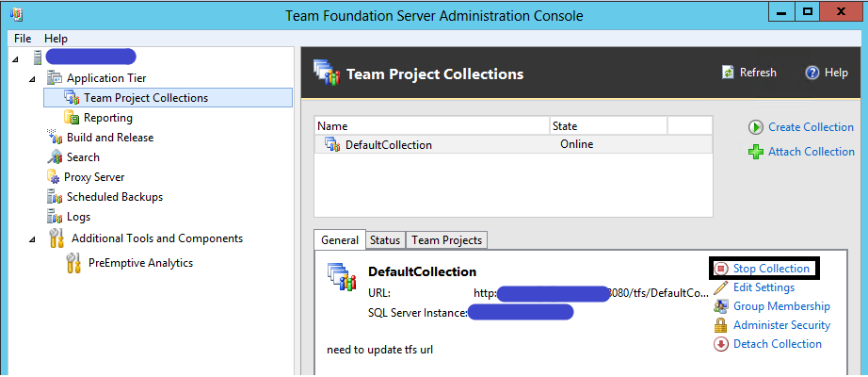Click the large Team Project Collections header icon
The image size is (868, 377).
pos(326,72)
